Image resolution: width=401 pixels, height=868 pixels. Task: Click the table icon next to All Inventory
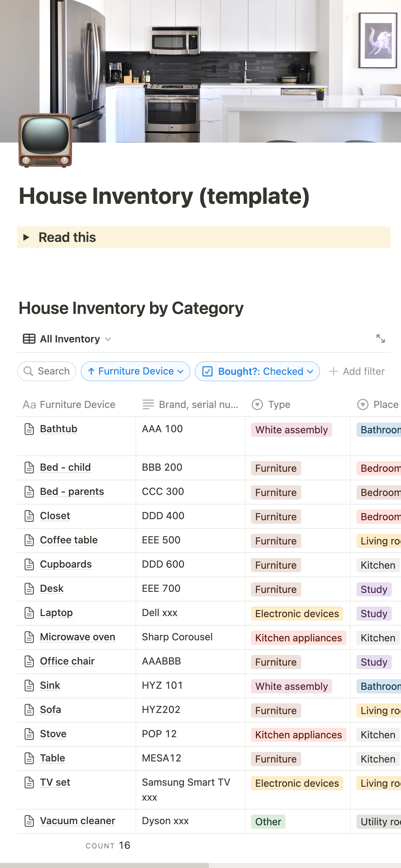click(29, 339)
